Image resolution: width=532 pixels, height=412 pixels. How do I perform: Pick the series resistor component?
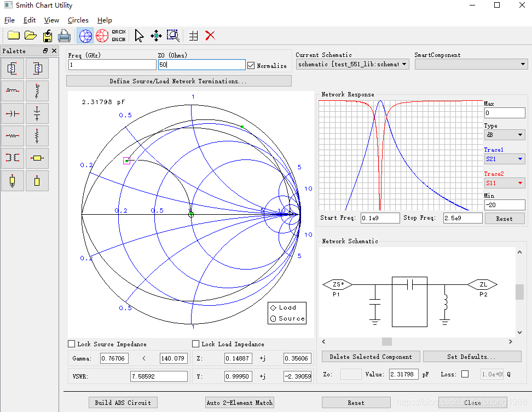(13, 136)
